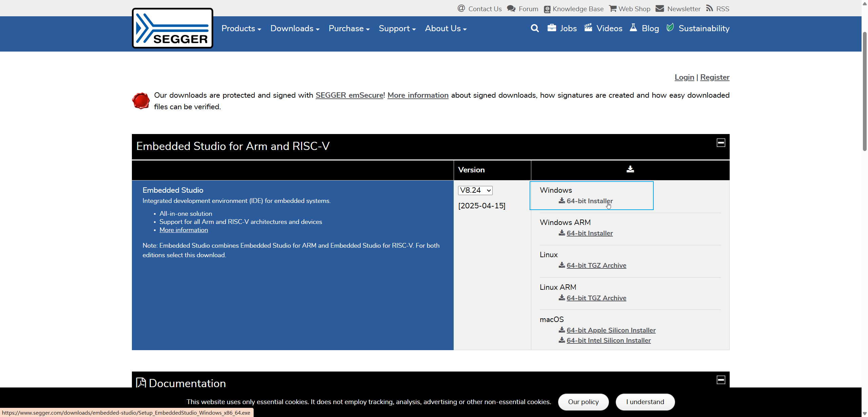Go to the Blog
This screenshot has width=868, height=417.
[650, 29]
